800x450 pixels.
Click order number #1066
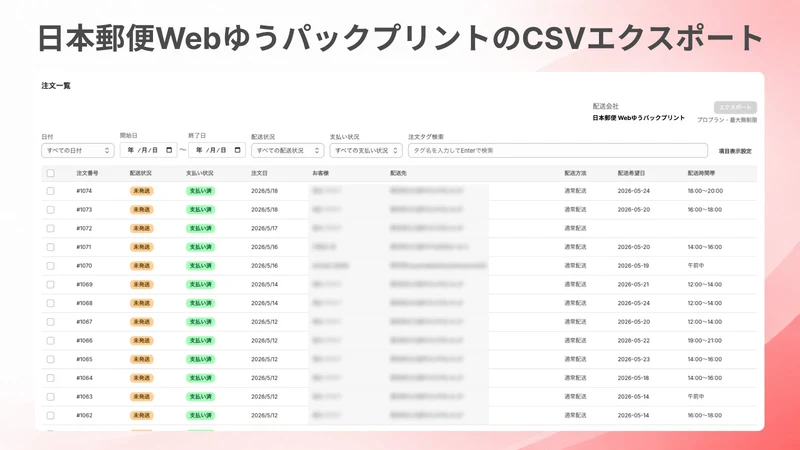(x=84, y=340)
